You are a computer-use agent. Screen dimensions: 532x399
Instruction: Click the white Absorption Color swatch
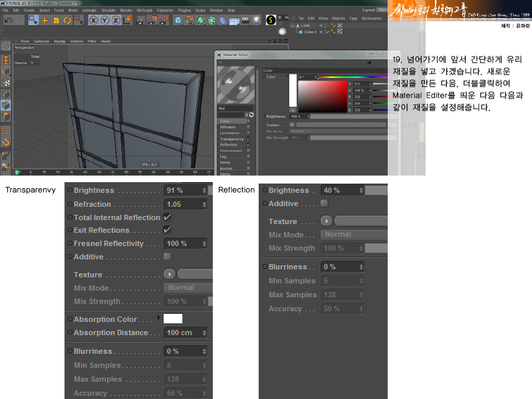click(173, 319)
